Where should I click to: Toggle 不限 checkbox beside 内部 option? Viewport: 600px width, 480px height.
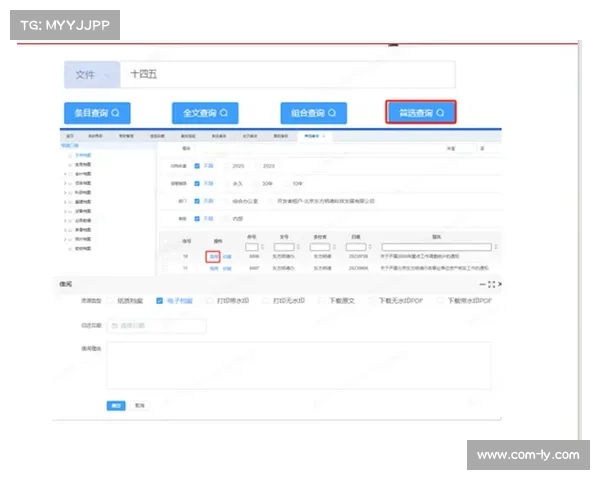[x=197, y=219]
